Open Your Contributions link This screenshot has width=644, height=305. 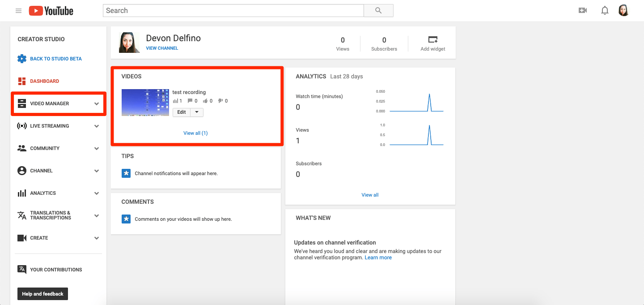pyautogui.click(x=56, y=270)
